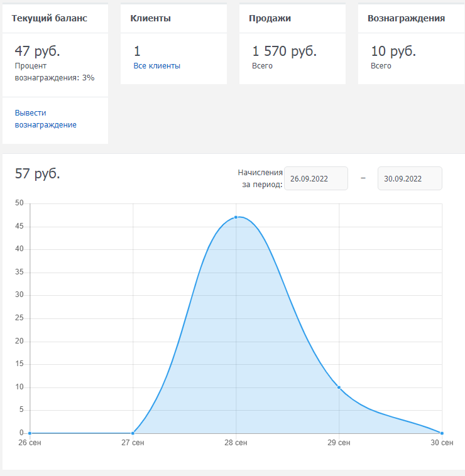Select the end date field 30.09.2022
The image size is (465, 476).
point(409,178)
